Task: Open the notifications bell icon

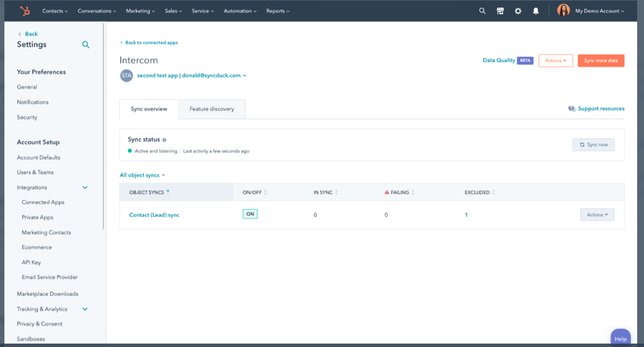Action: [536, 11]
